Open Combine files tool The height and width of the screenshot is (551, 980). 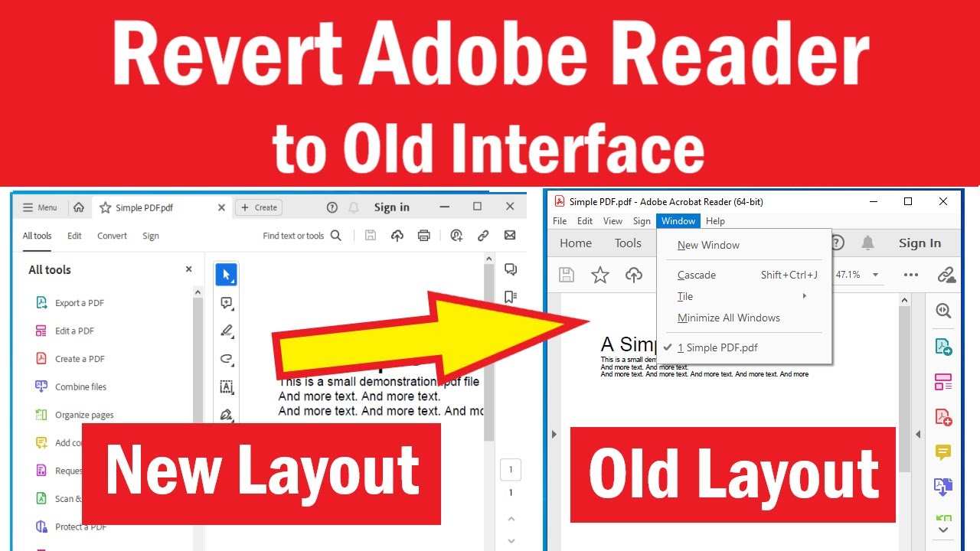71,386
